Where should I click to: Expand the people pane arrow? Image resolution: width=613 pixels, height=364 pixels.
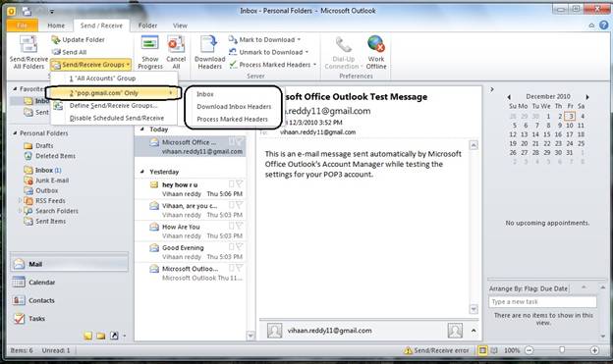click(474, 331)
